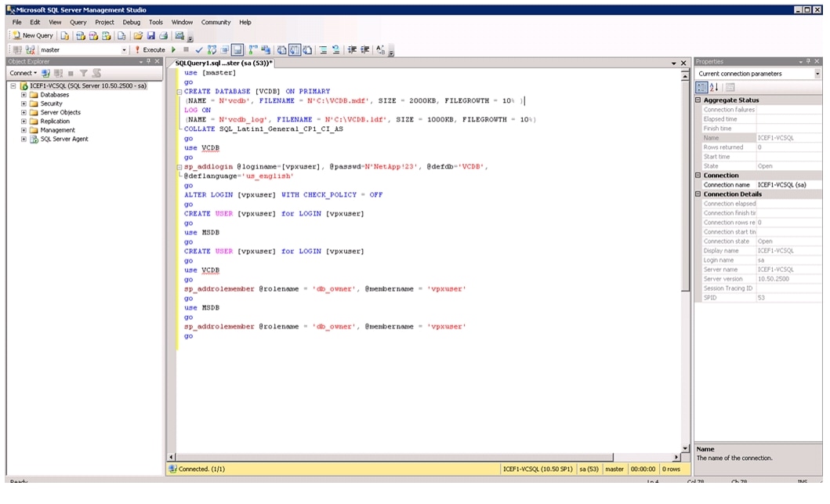Click the horizontal scrollbar of the query editor
Image resolution: width=830 pixels, height=504 pixels.
point(423,457)
